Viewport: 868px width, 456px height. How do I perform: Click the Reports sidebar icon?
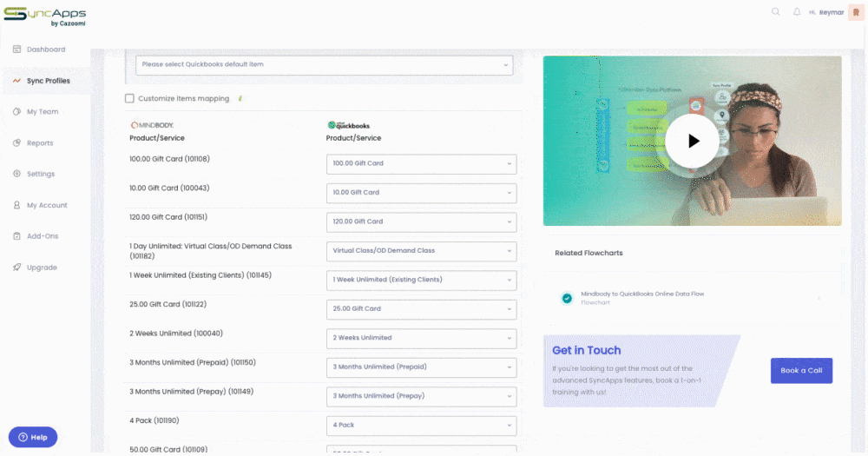coord(16,143)
